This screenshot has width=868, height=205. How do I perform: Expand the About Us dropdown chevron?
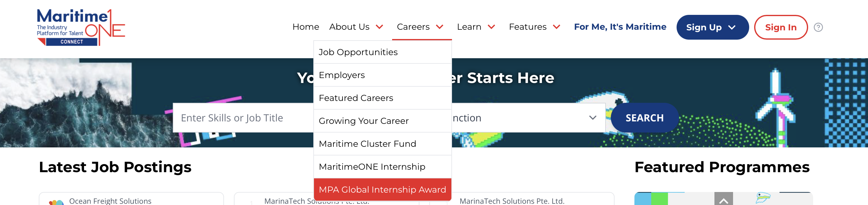point(379,27)
